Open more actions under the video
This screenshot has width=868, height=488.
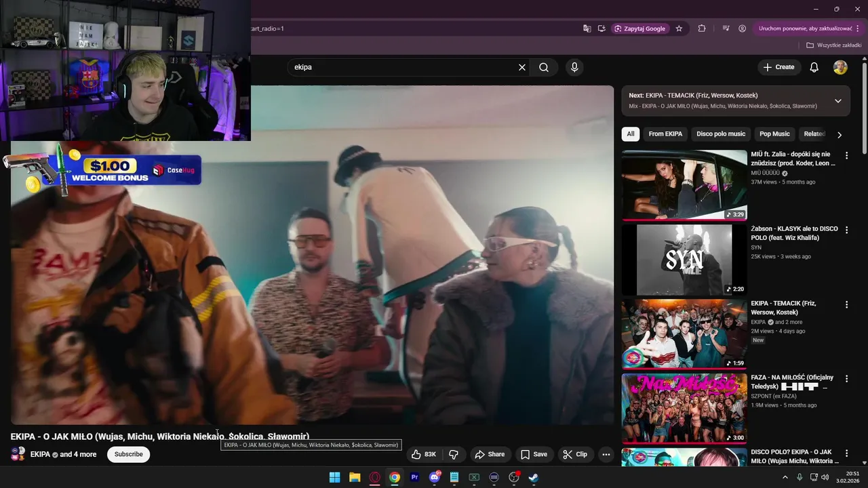[606, 454]
